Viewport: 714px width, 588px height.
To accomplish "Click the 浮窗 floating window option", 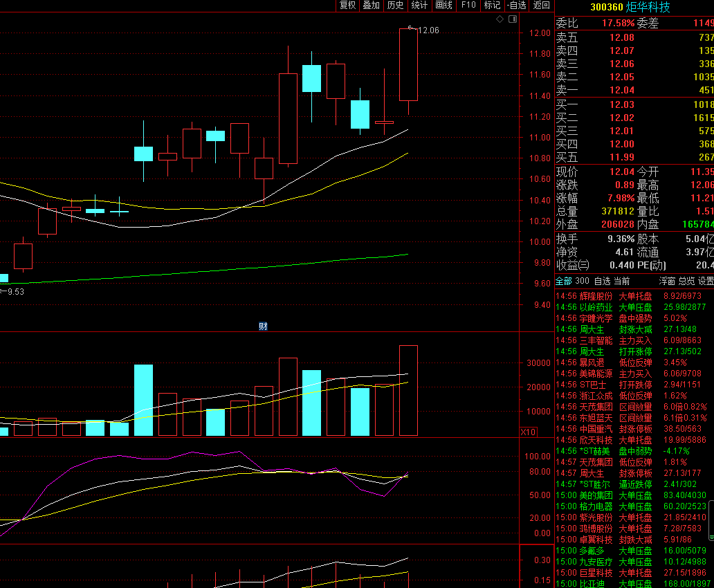I will click(x=667, y=281).
